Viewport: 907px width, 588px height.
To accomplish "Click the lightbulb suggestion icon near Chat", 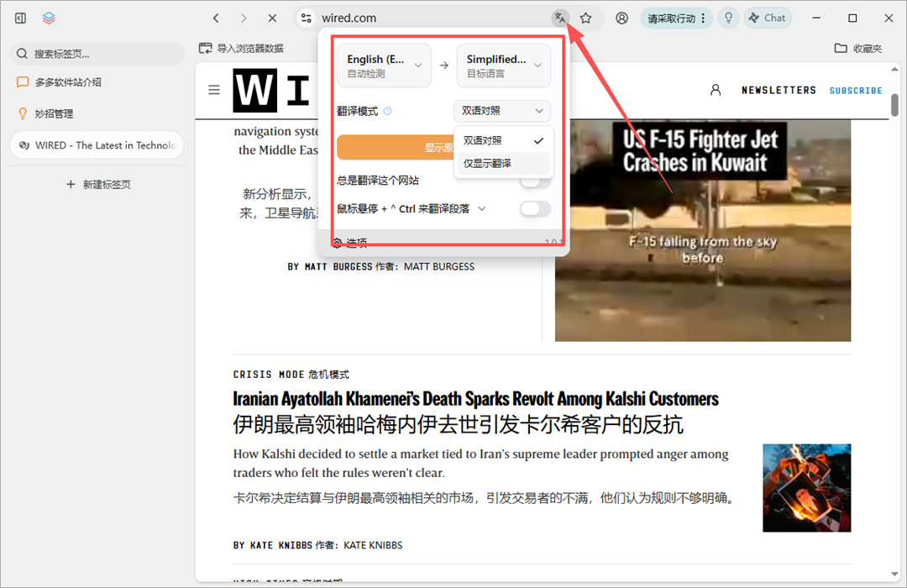I will pos(727,17).
